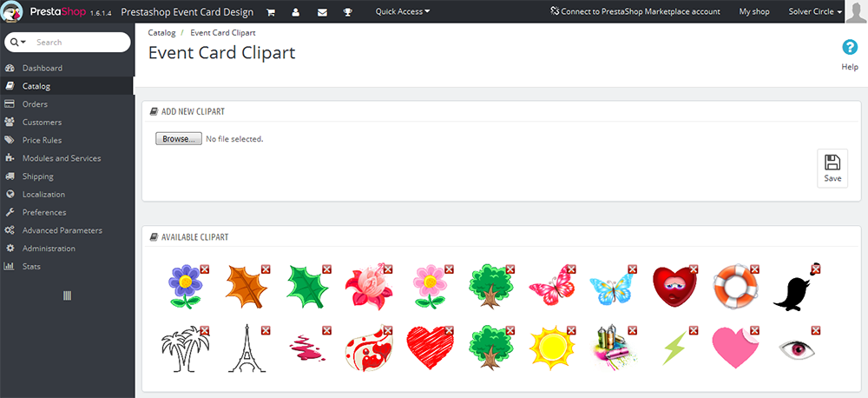Focus the sidebar Search field
The image size is (868, 398).
[81, 42]
